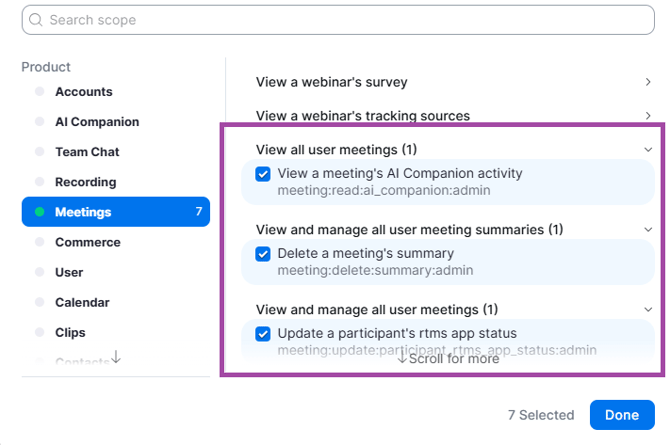Viewport: 670px width, 445px height.
Task: Collapse View and manage all user meeting summaries
Action: point(648,230)
